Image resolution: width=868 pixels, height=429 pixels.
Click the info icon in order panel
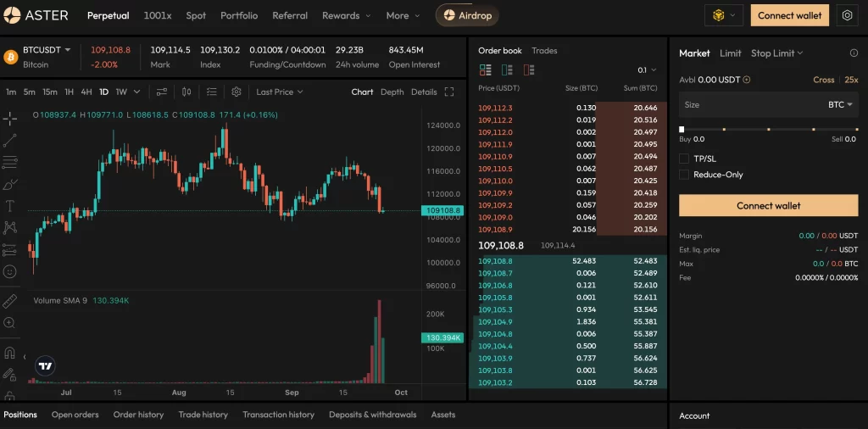pos(854,53)
